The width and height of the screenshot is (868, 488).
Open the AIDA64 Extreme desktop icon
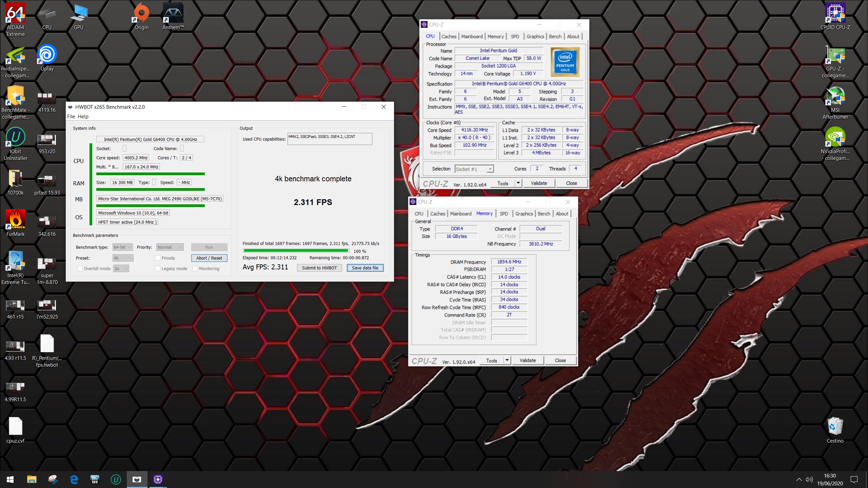16,20
